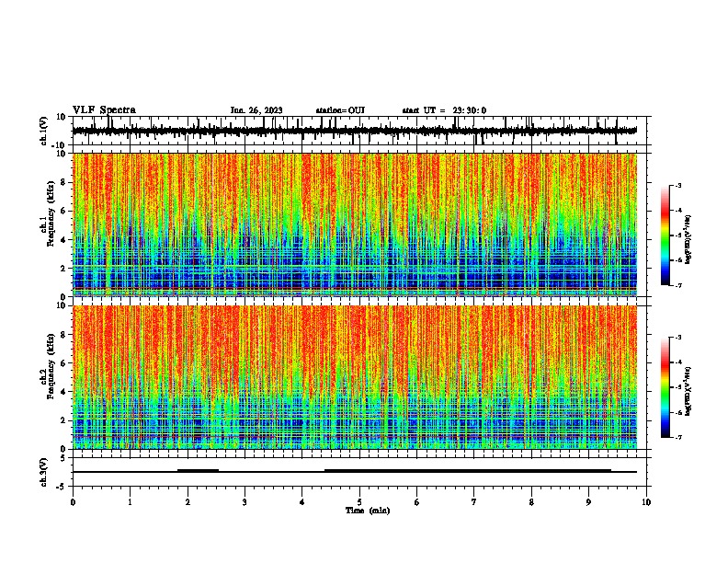
Task: Select the date text 'Jan. 26, 2023'
Action: click(x=256, y=110)
